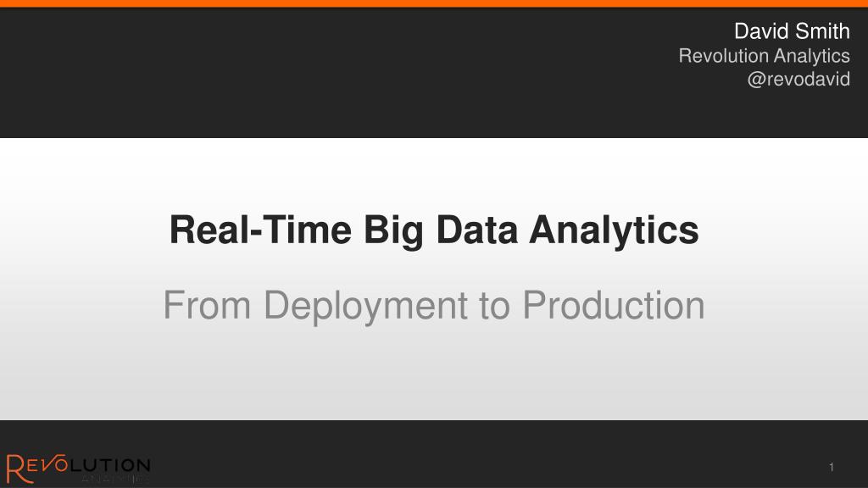Click the word to in subtitle
Screen dimensions: 868x488
(x=495, y=306)
